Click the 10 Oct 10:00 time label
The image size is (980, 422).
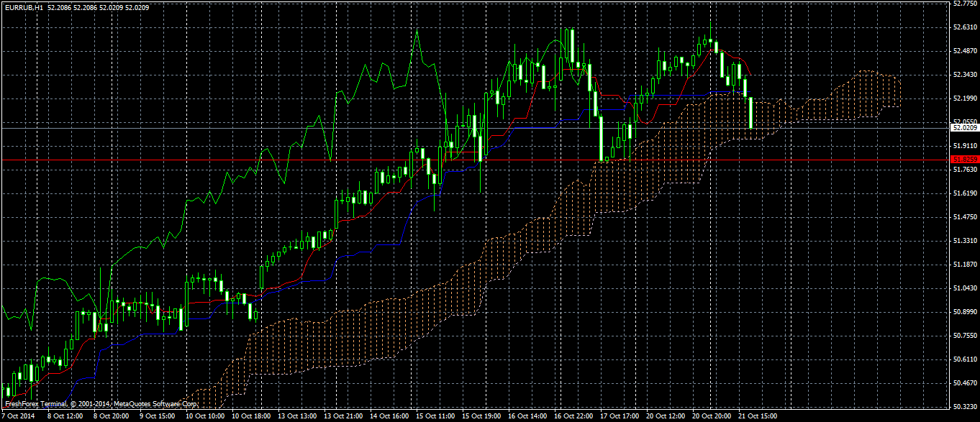(207, 416)
